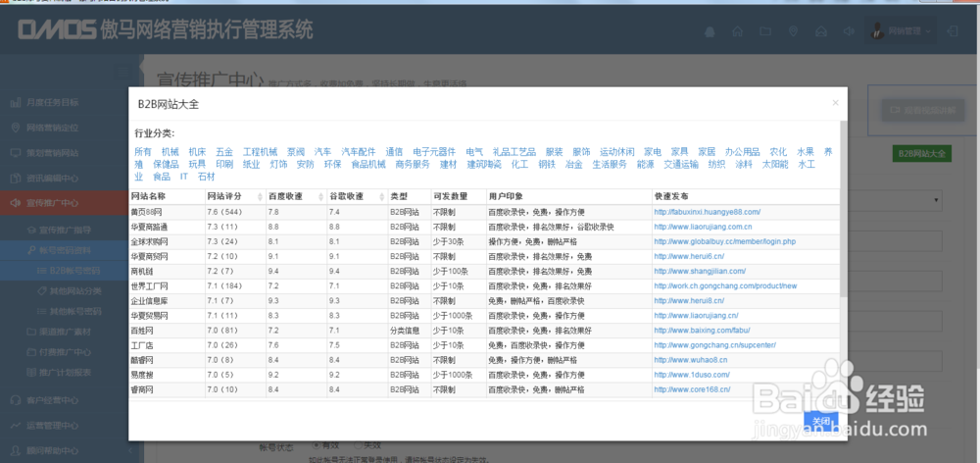Click the green B2B网站大全 button behind the dialog

pyautogui.click(x=922, y=153)
